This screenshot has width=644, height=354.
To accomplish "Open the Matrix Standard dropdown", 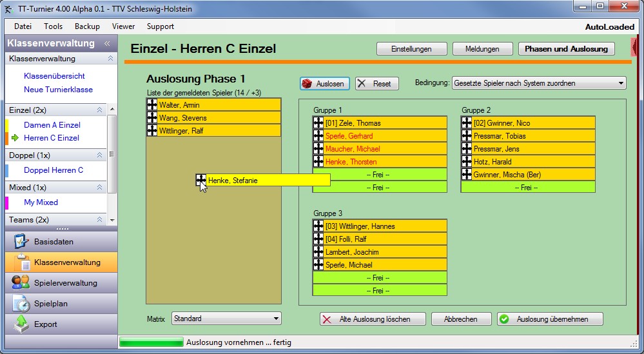I will pos(226,319).
